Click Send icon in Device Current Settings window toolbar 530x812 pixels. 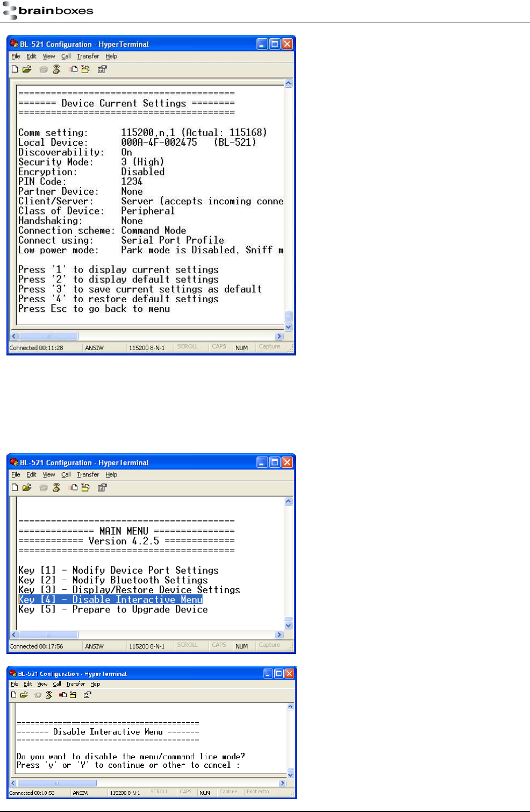point(73,69)
